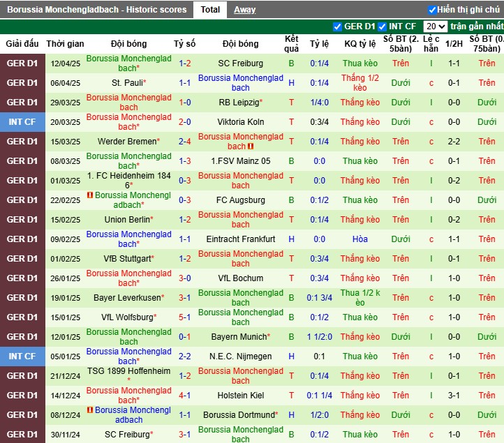Click the 5-1 score against VfL Wolfsburg
Screen dimensions: 504x443
pyautogui.click(x=185, y=317)
